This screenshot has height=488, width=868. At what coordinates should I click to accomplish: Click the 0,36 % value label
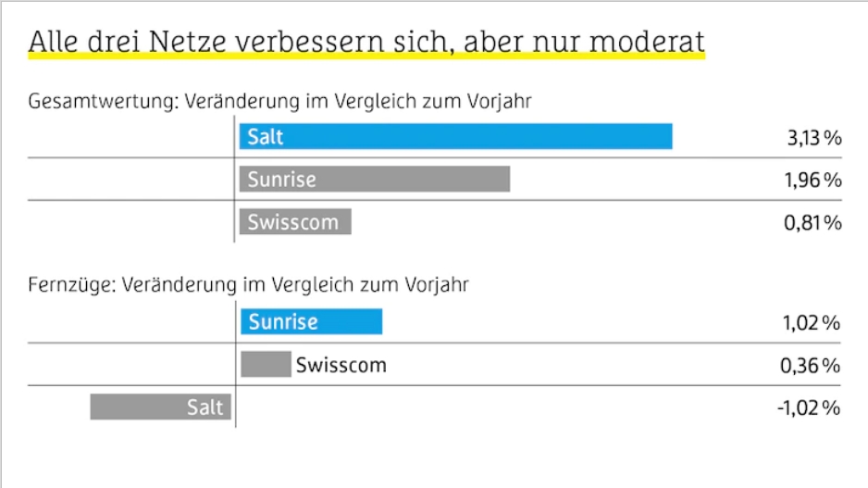point(811,365)
